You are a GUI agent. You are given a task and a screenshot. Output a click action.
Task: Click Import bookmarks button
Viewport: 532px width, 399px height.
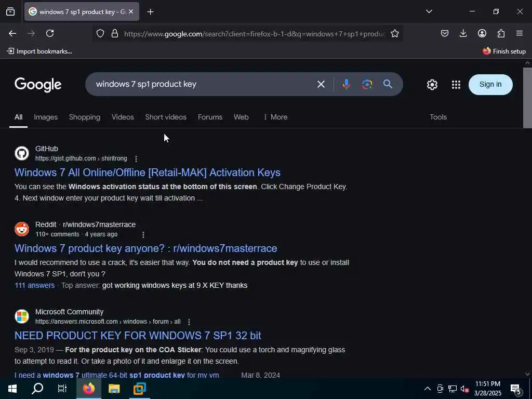pos(39,51)
